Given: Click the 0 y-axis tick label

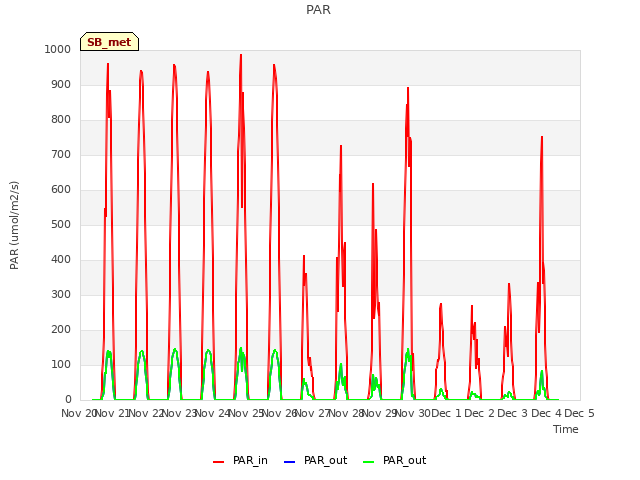Looking at the screenshot, I should coord(68,400).
